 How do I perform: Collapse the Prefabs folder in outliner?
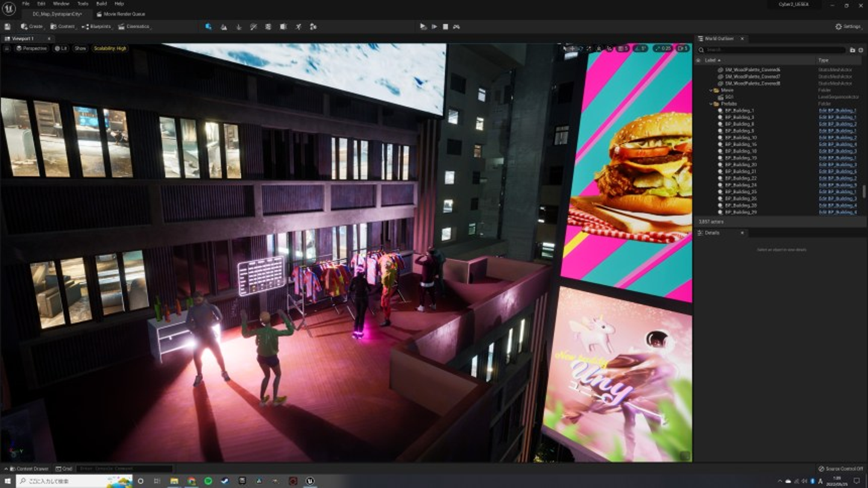tap(711, 104)
